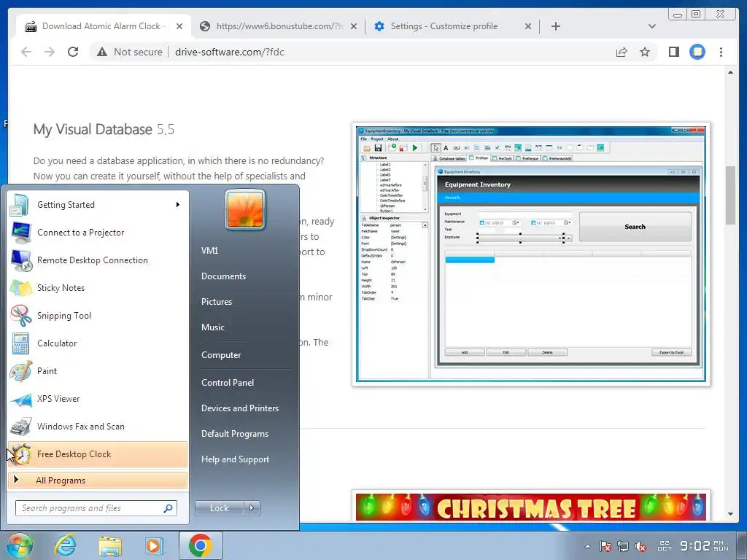747x560 pixels.
Task: Open XPS Viewer
Action: 97,399
